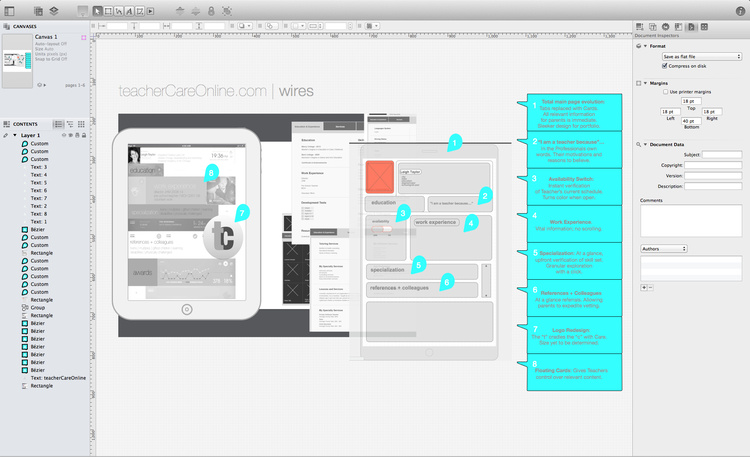
Task: Switch Contents to list view
Action: pyautogui.click(x=58, y=124)
